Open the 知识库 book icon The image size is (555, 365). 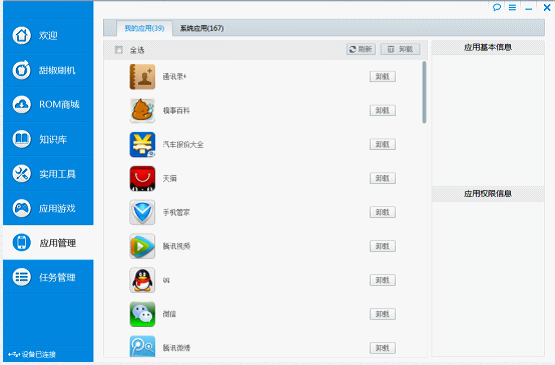click(22, 139)
